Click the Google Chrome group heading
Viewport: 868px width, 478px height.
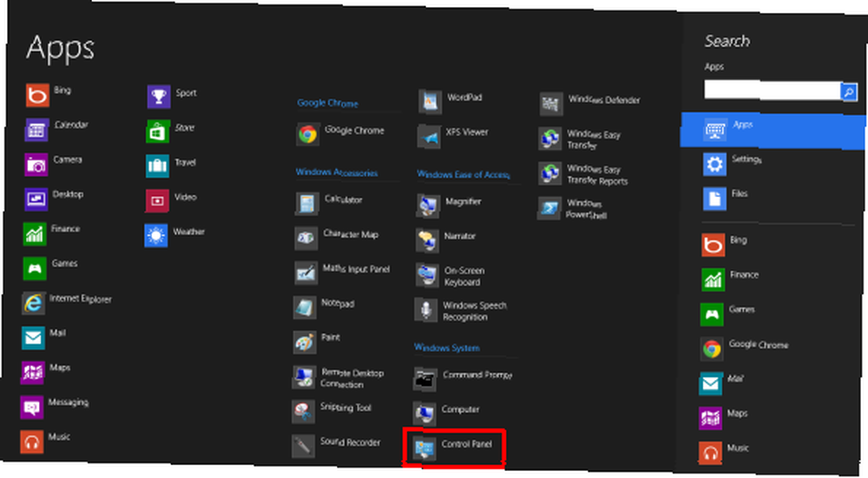(328, 103)
